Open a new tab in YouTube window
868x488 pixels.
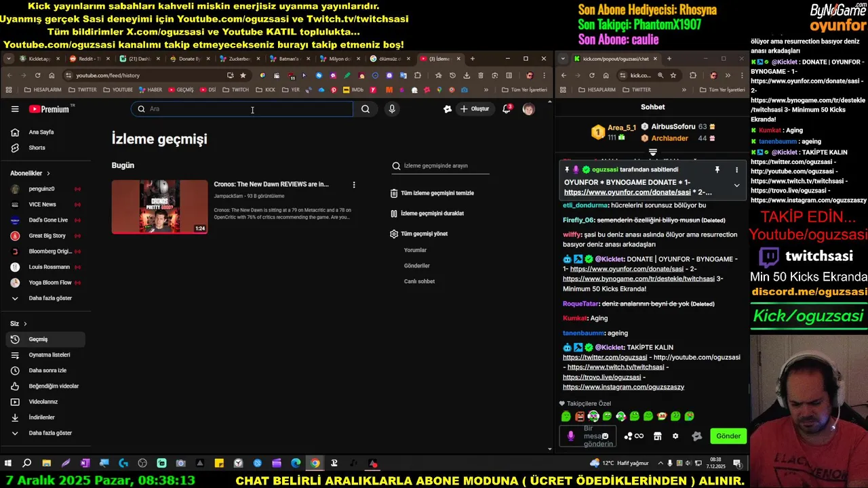(473, 59)
